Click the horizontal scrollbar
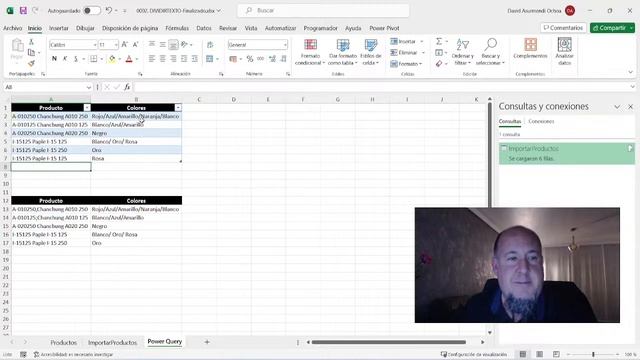This screenshot has width=640, height=360. (389, 342)
